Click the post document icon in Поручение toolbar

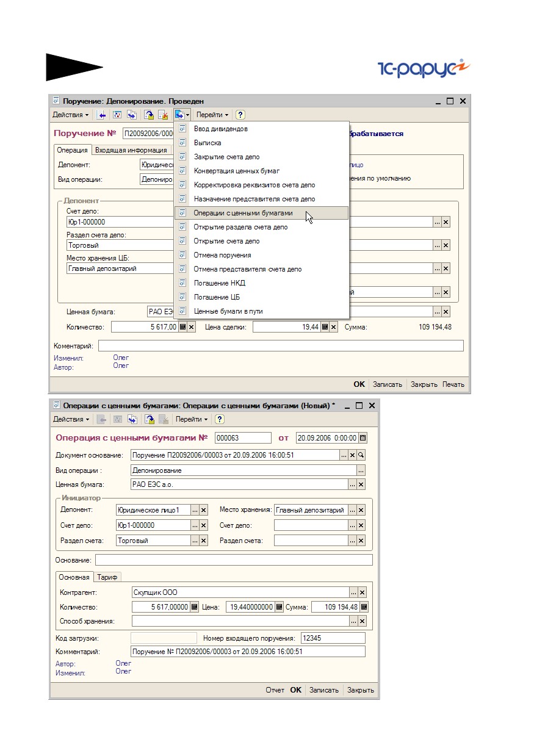click(x=149, y=115)
